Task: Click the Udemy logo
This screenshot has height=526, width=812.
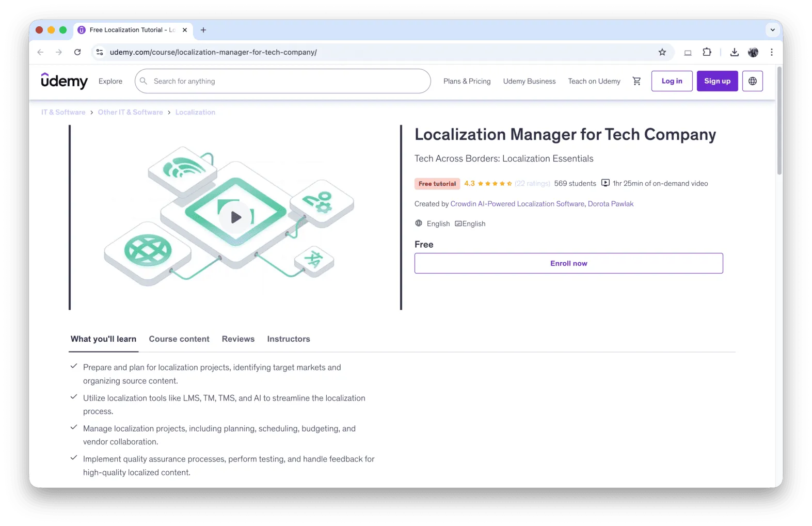Action: 65,81
